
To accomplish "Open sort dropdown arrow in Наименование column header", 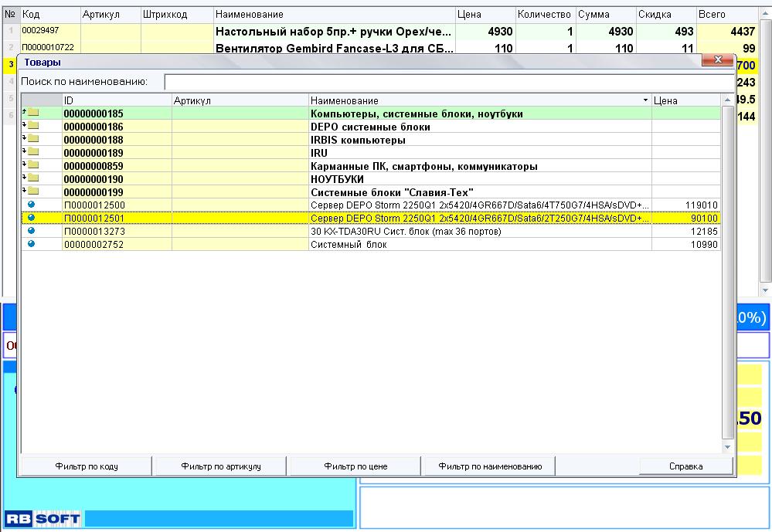I will 646,100.
